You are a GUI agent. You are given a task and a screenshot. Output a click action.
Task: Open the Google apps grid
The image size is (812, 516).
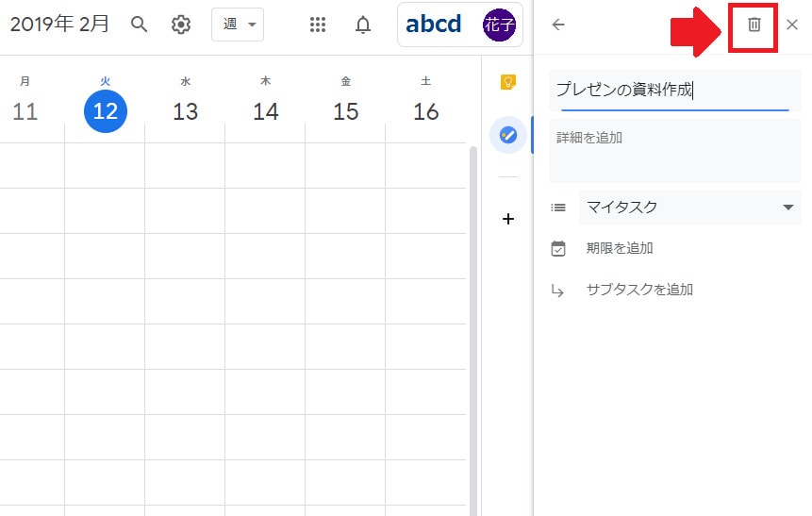[x=319, y=25]
